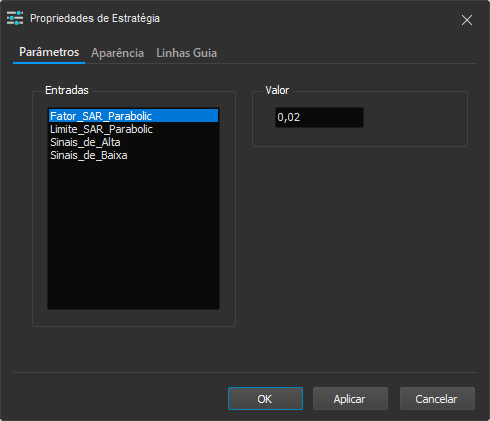The width and height of the screenshot is (490, 421).
Task: Click the title bar right of the dialog title
Action: (x=300, y=18)
